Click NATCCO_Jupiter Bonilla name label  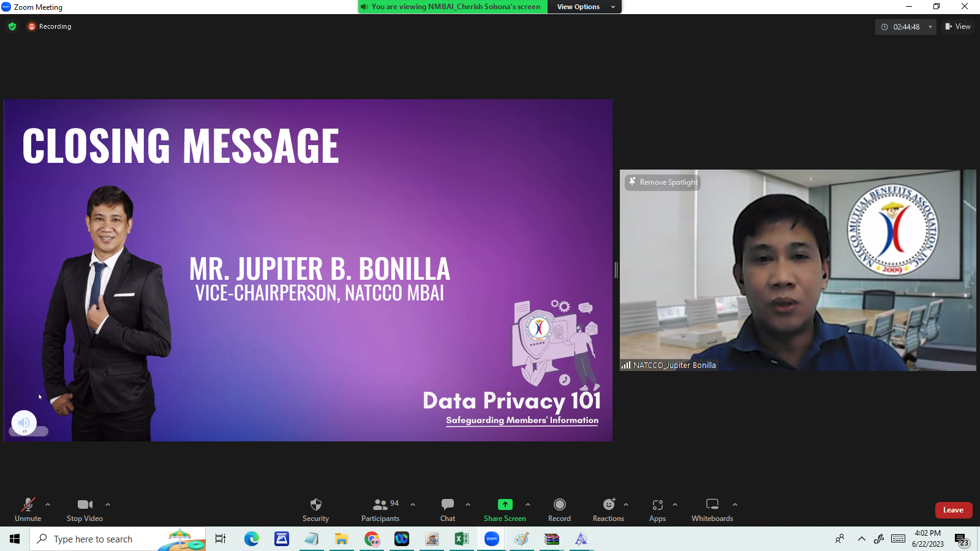pyautogui.click(x=674, y=365)
